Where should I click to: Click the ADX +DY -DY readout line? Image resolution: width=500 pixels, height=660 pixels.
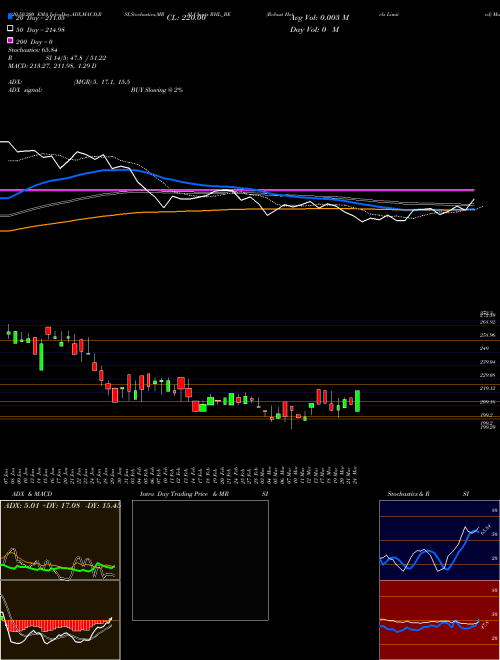coord(62,505)
